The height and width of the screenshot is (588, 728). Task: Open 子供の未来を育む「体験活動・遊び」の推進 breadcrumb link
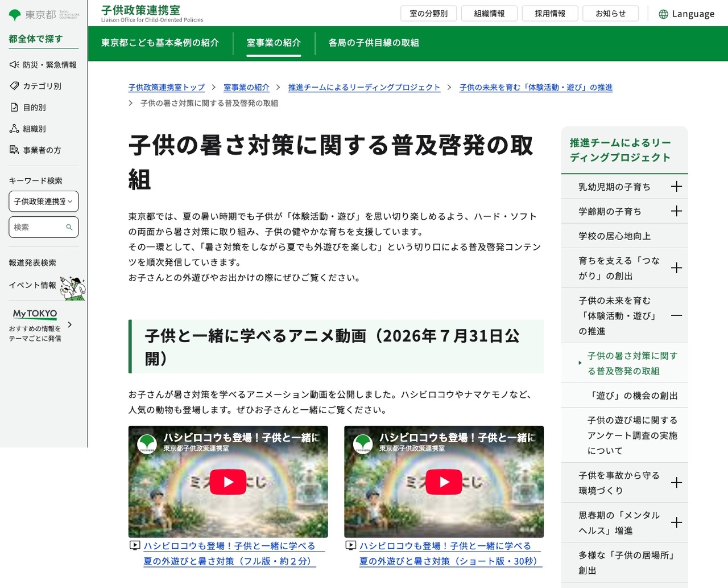(536, 87)
